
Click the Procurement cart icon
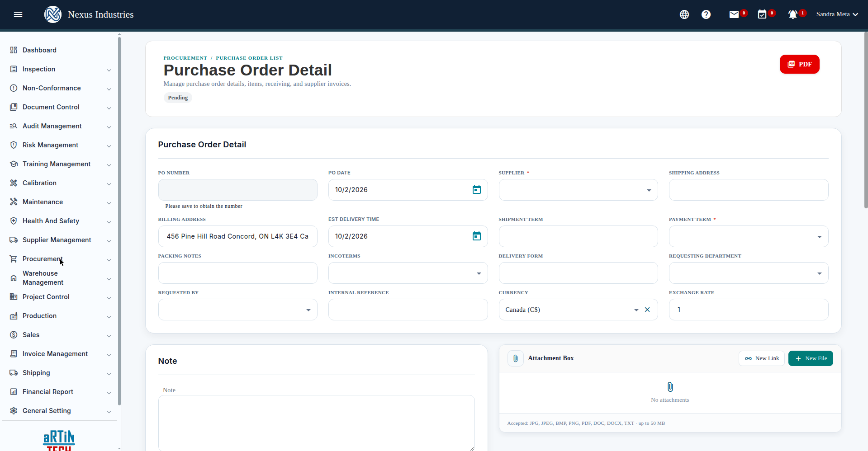coord(14,259)
